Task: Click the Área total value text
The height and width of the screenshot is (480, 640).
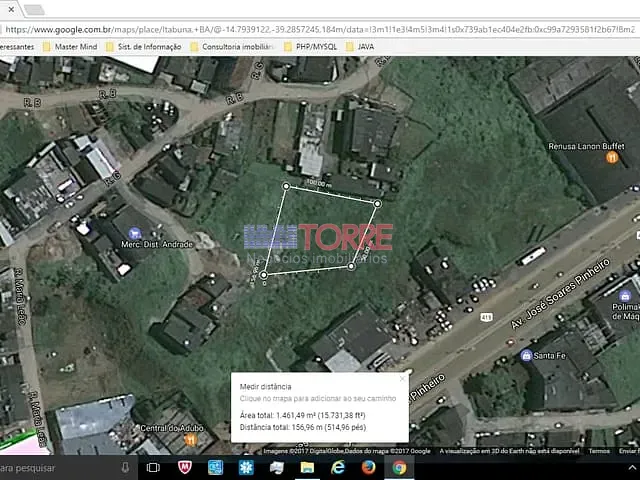Action: 302,416
